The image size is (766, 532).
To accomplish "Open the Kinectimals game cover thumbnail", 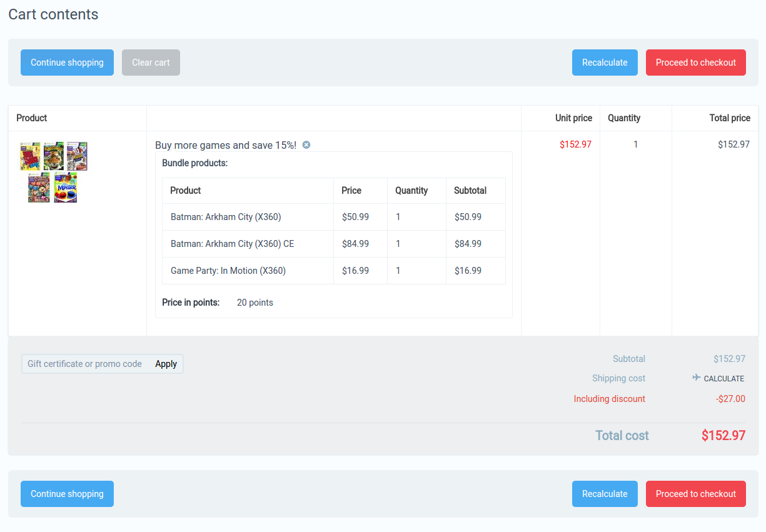I will tap(53, 156).
